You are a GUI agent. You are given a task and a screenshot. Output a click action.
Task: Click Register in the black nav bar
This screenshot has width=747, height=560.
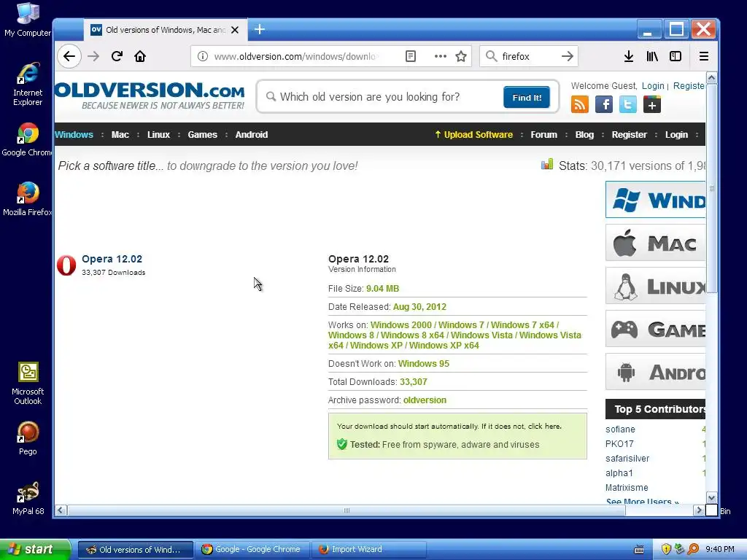pyautogui.click(x=630, y=135)
